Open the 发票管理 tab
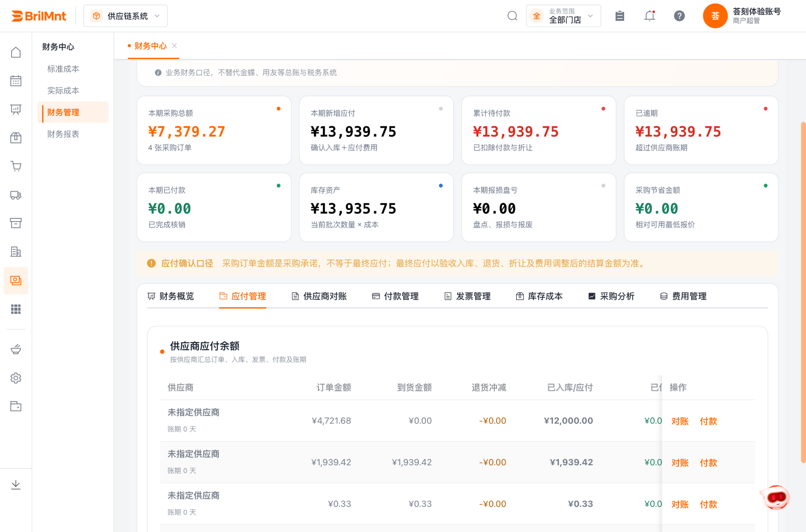 coord(467,296)
